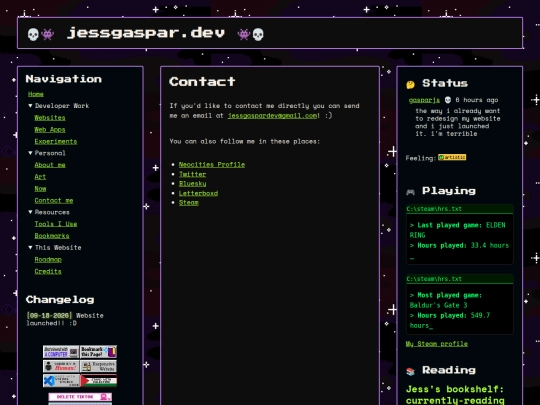Click the skull left of site title

click(x=33, y=34)
